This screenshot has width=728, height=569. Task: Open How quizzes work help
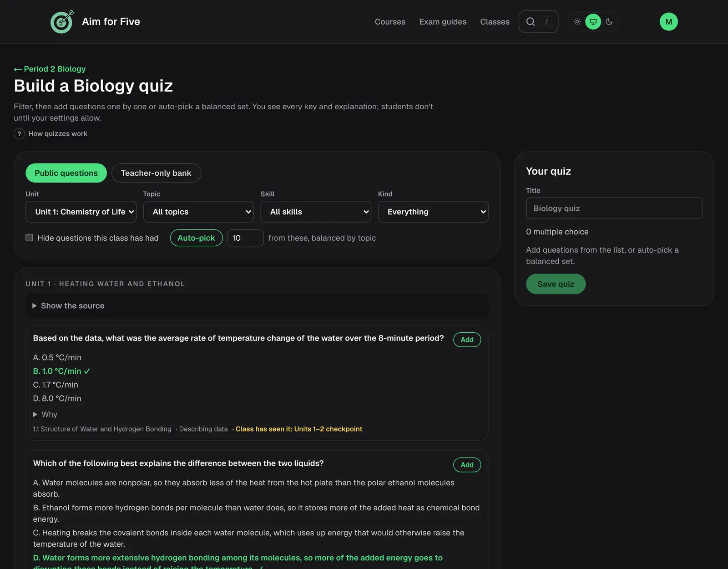[x=58, y=134]
